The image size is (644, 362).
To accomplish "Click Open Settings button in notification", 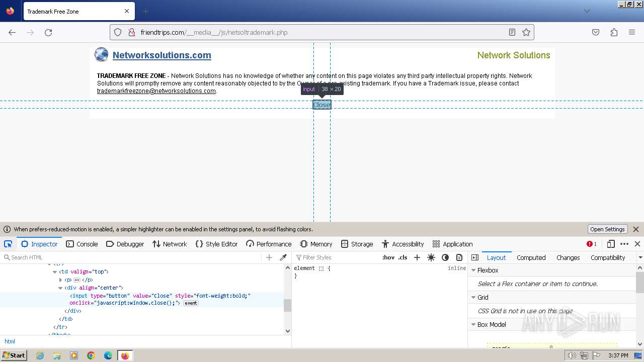I will coord(607,229).
